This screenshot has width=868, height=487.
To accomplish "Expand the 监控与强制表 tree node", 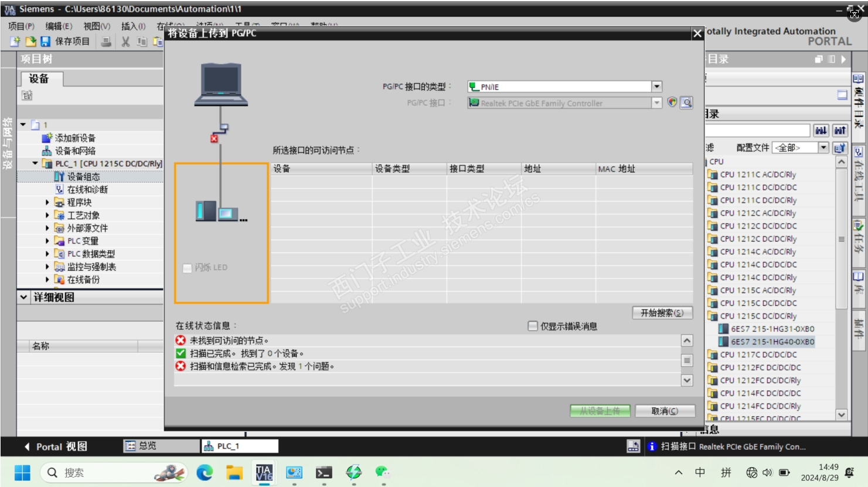I will 47,267.
